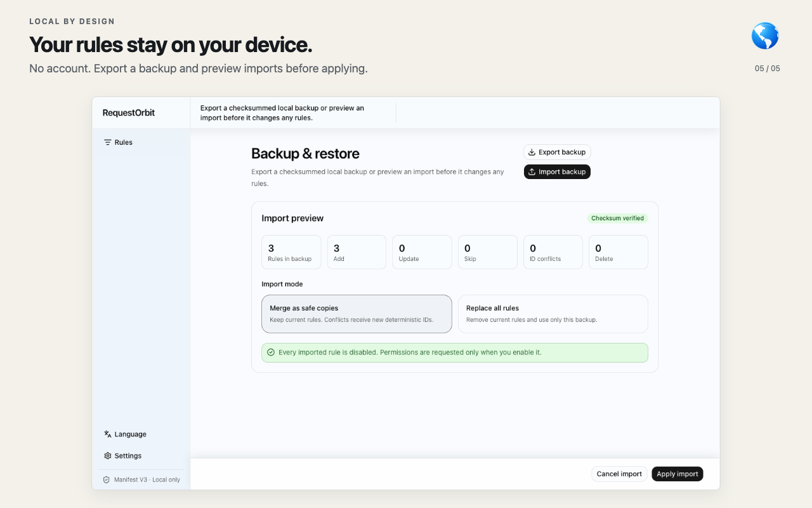Viewport: 812px width, 508px height.
Task: Click the 'No account. Export a backup' subtitle
Action: pyautogui.click(x=199, y=69)
